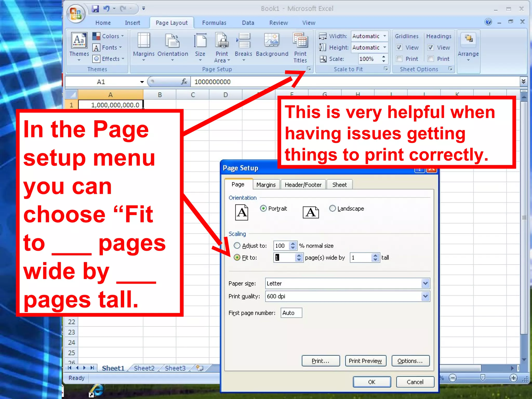Open the Sheet tab in Page Setup

[340, 185]
